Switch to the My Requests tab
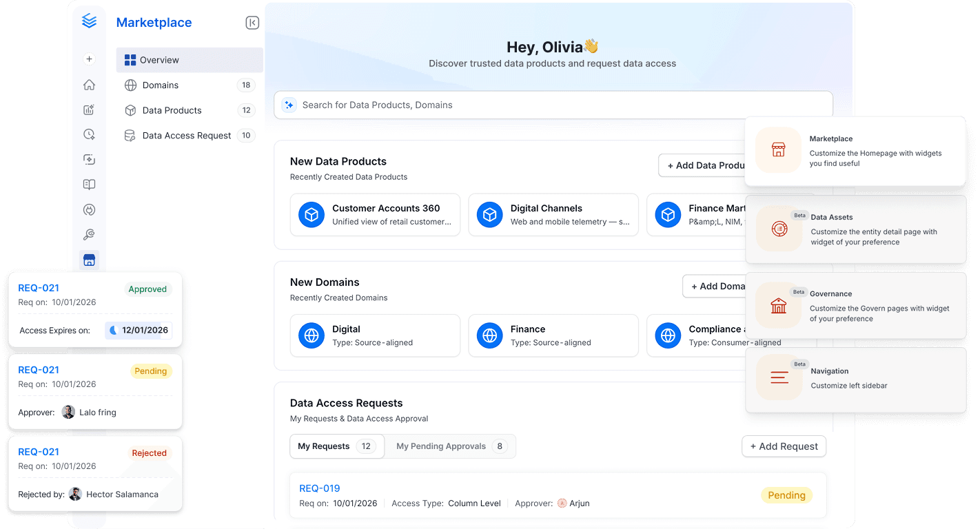980x531 pixels. click(x=337, y=446)
